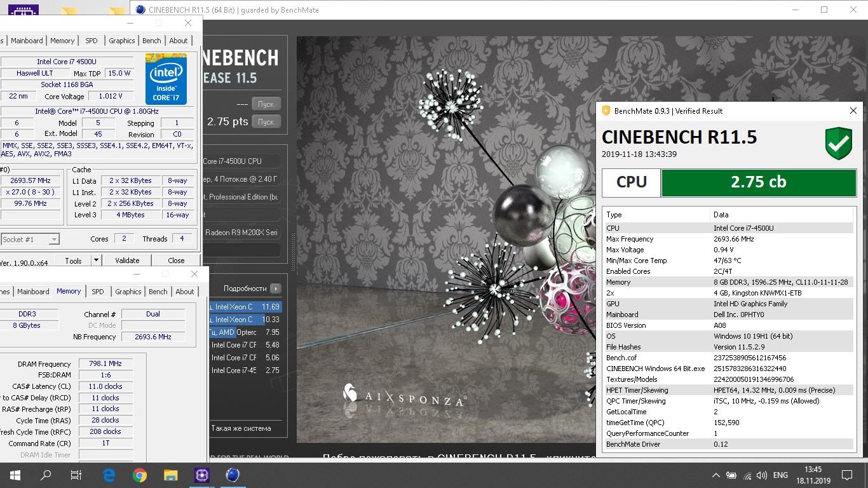Open SPD tab in upper CPU-Z
Viewport: 868px width, 488px height.
(92, 41)
